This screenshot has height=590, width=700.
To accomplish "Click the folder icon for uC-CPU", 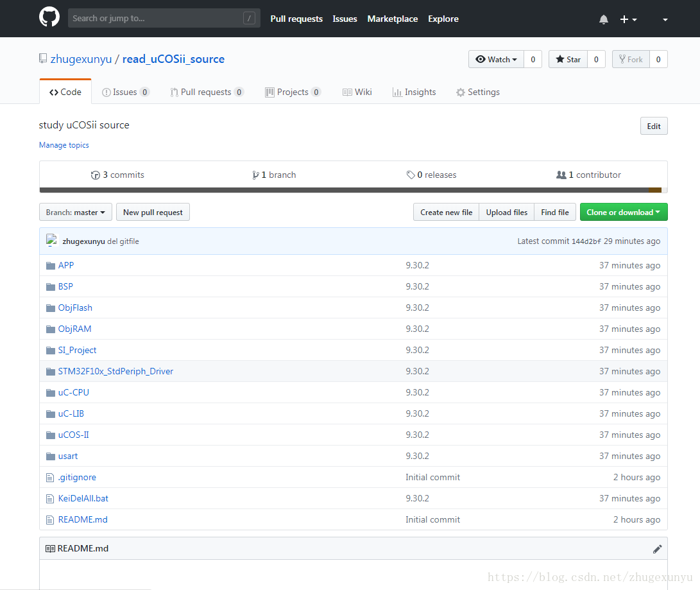I will point(51,393).
